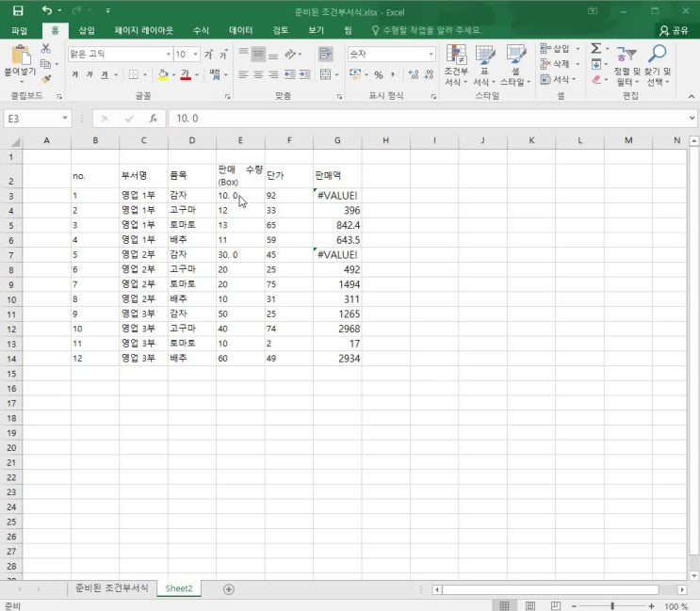Click the Paste clipboard icon
Viewport: 700px width, 611px height.
tap(21, 56)
